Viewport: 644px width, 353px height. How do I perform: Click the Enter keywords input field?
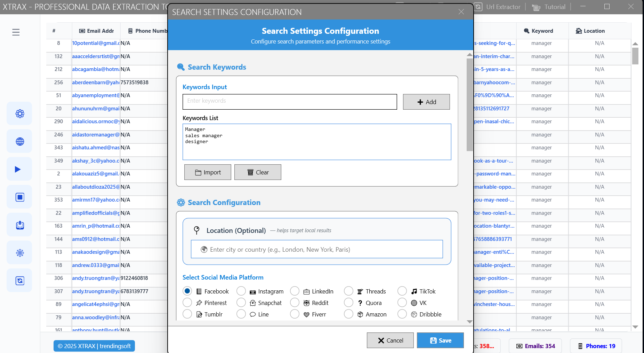(289, 101)
